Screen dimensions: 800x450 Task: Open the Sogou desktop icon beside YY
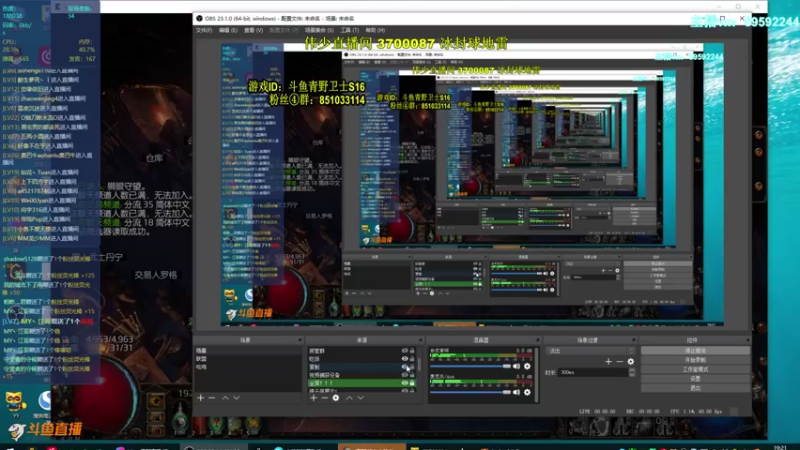coord(43,402)
